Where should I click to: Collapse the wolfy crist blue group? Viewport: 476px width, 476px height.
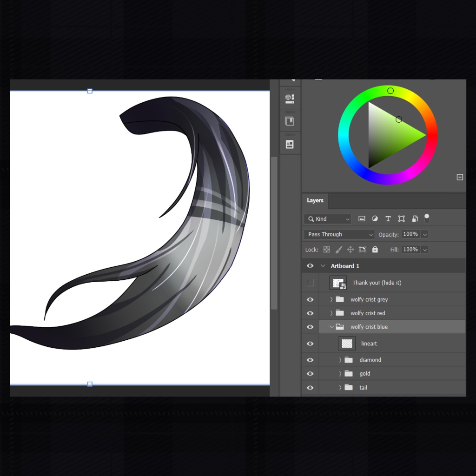[x=331, y=327]
